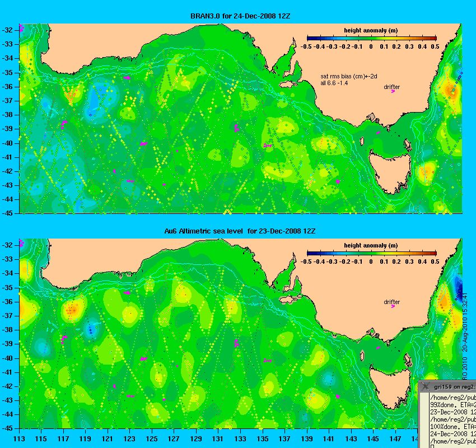Click latitude label -38 on the Au6 map

pyautogui.click(x=7, y=330)
